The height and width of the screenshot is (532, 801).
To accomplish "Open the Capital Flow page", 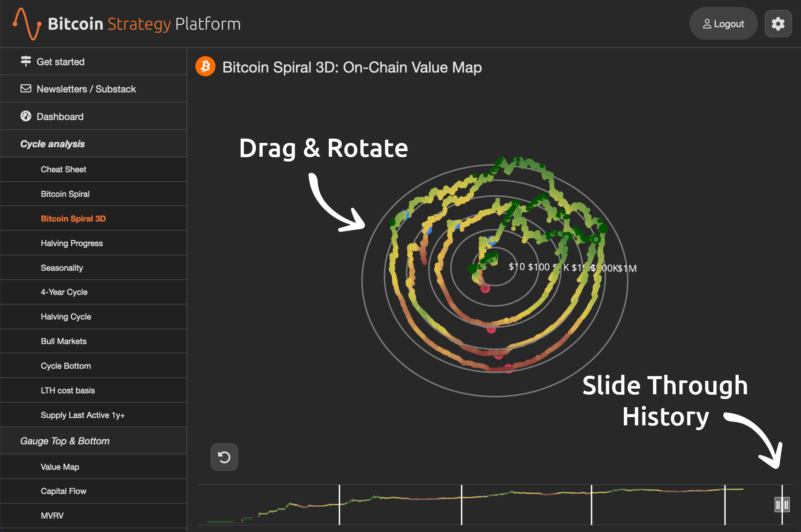I will pyautogui.click(x=93, y=491).
